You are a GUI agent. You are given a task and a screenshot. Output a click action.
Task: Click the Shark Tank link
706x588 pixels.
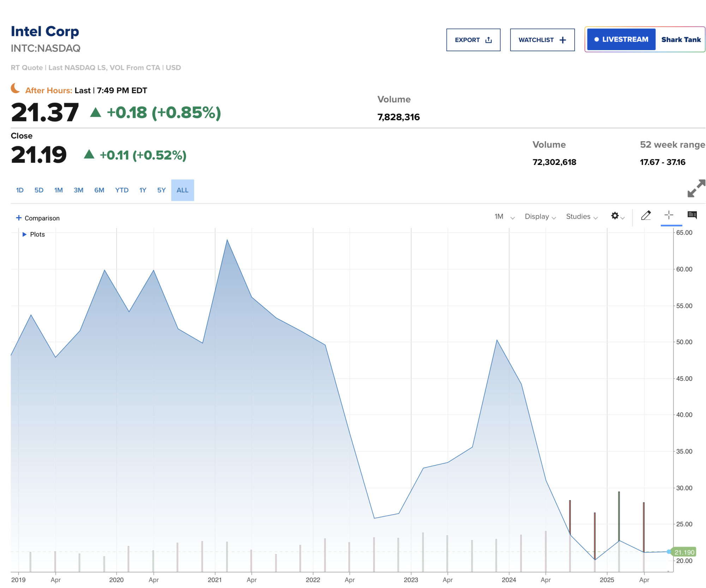(681, 40)
